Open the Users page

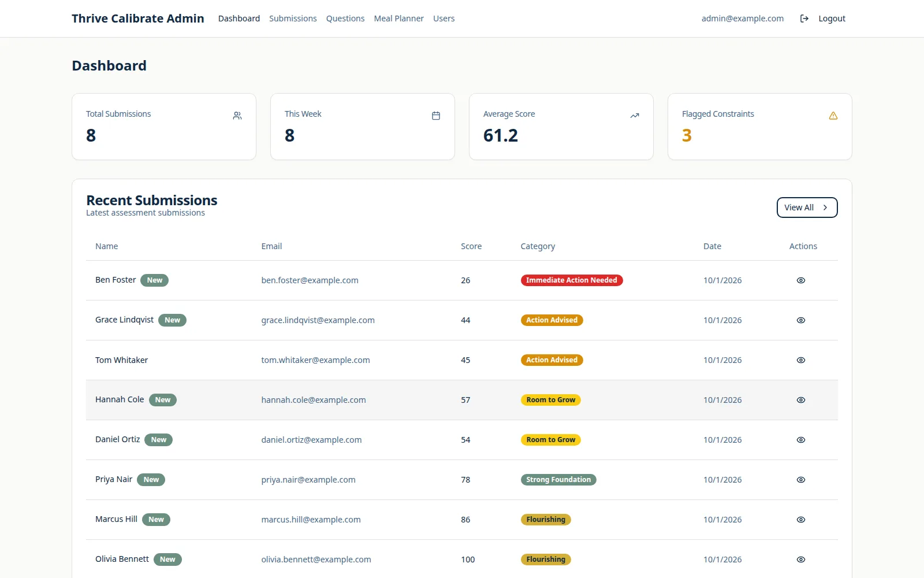click(x=444, y=18)
